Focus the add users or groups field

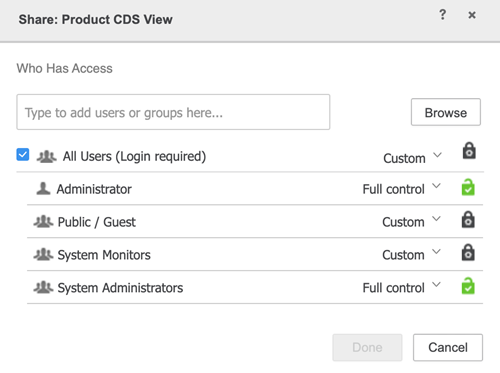[173, 112]
